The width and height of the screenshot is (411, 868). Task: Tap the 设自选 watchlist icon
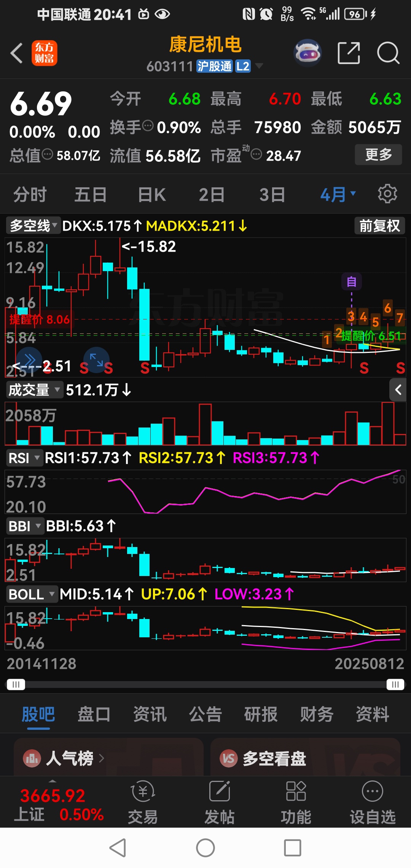pos(373,802)
